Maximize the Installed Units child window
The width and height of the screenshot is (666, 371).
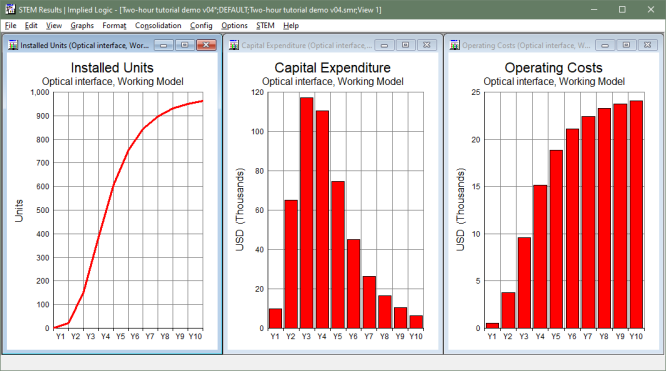pos(185,45)
